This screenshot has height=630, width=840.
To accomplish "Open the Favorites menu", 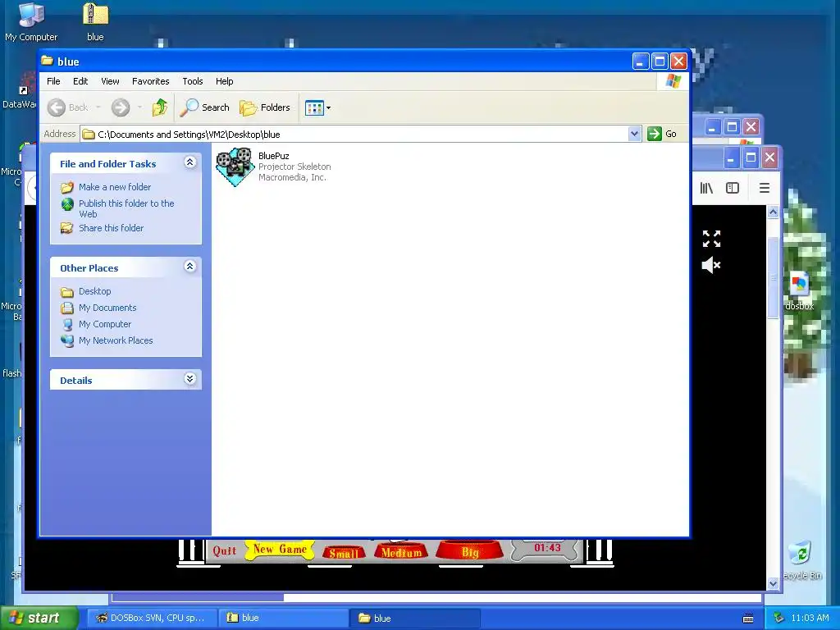I will (x=151, y=81).
